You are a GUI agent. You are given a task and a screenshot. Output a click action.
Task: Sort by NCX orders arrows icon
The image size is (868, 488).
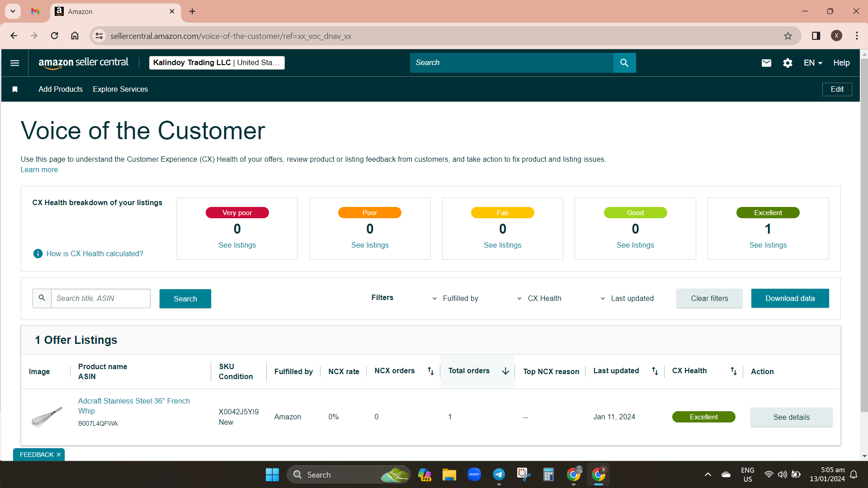pos(431,371)
